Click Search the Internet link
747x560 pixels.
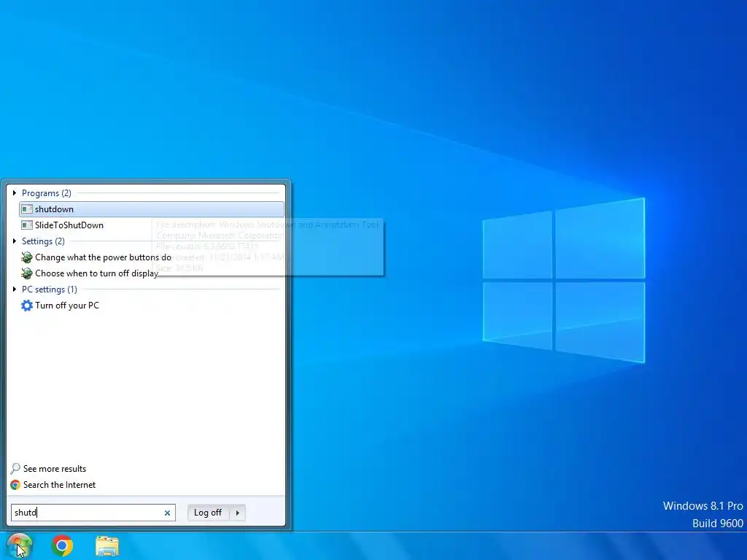tap(60, 485)
